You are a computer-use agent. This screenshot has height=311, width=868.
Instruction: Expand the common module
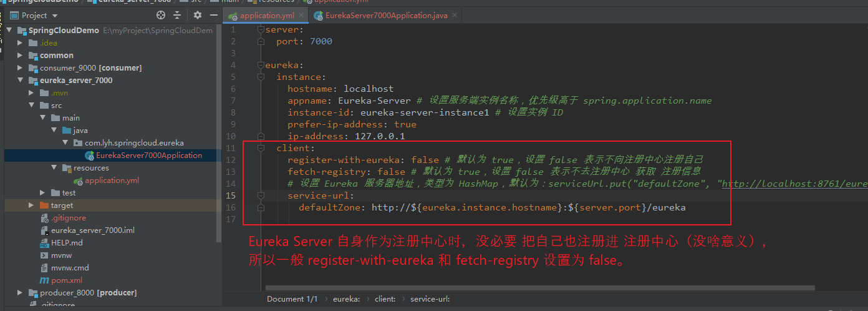pos(21,56)
